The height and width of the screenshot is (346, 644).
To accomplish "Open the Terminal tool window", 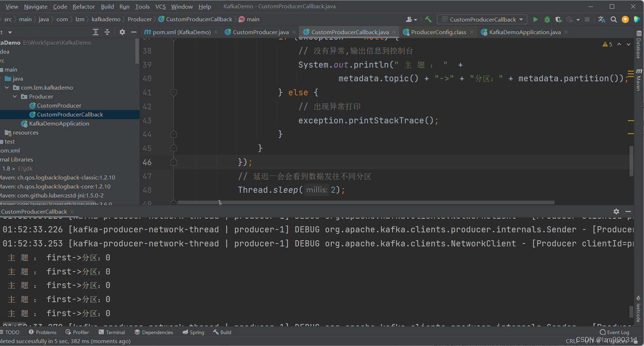I will [112, 332].
